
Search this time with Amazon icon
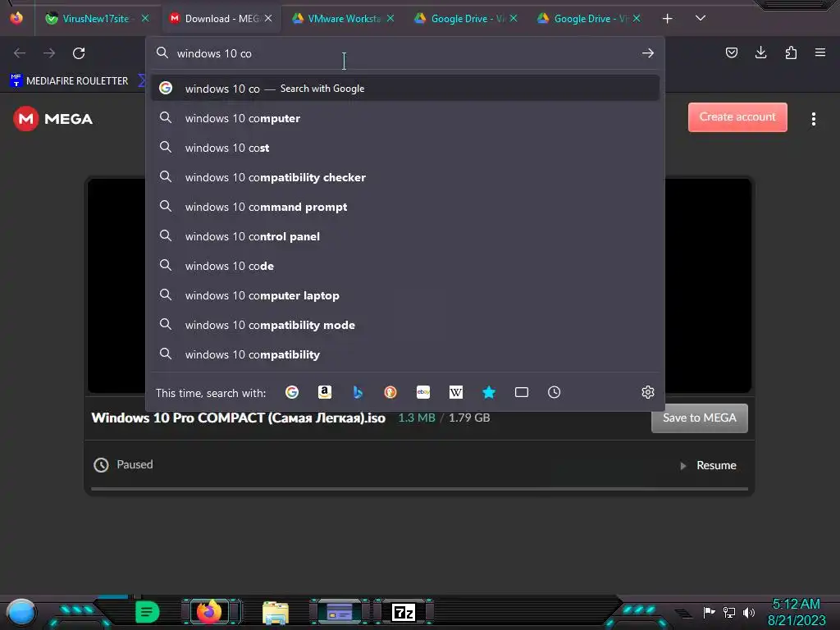[x=325, y=392]
